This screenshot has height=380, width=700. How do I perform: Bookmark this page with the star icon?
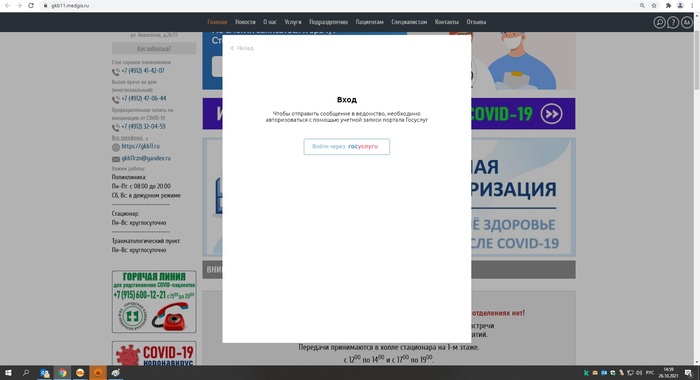coord(654,5)
